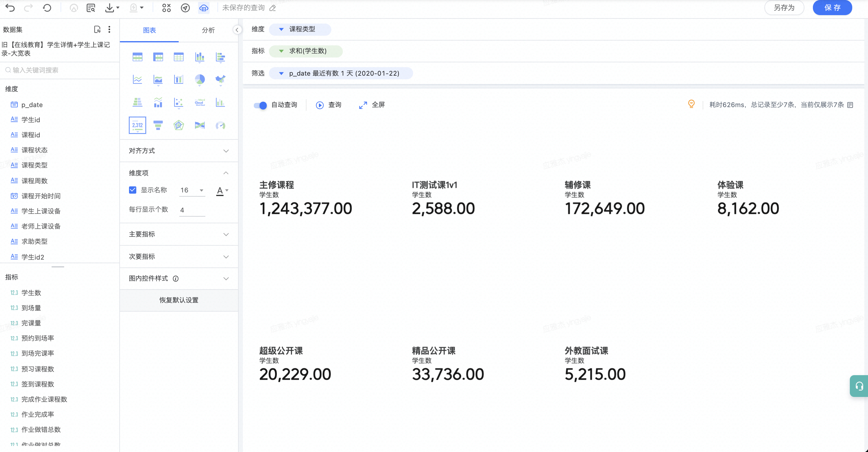
Task: Select the pivot table chart type
Action: click(158, 57)
